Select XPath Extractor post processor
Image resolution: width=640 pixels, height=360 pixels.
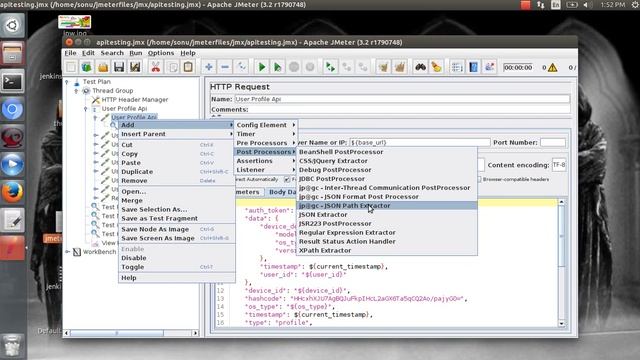387,251
